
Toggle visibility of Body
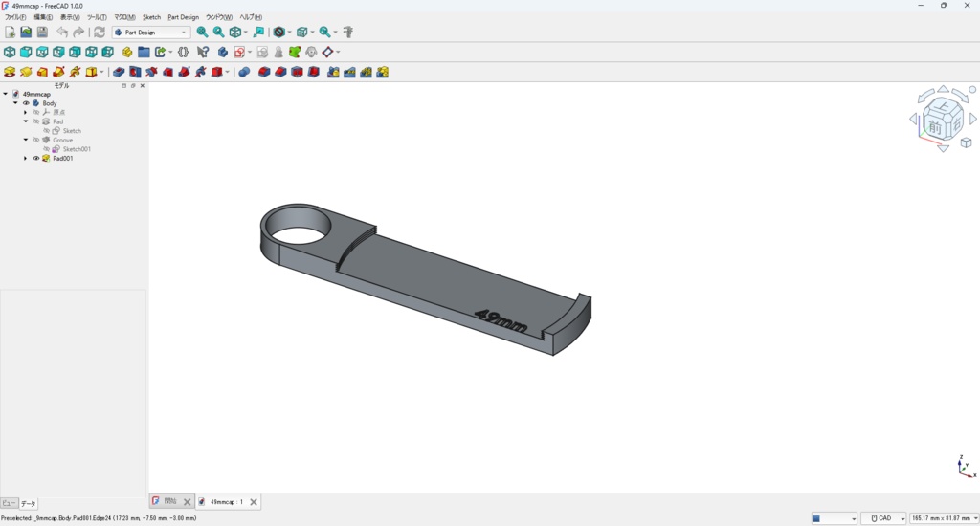coord(26,103)
